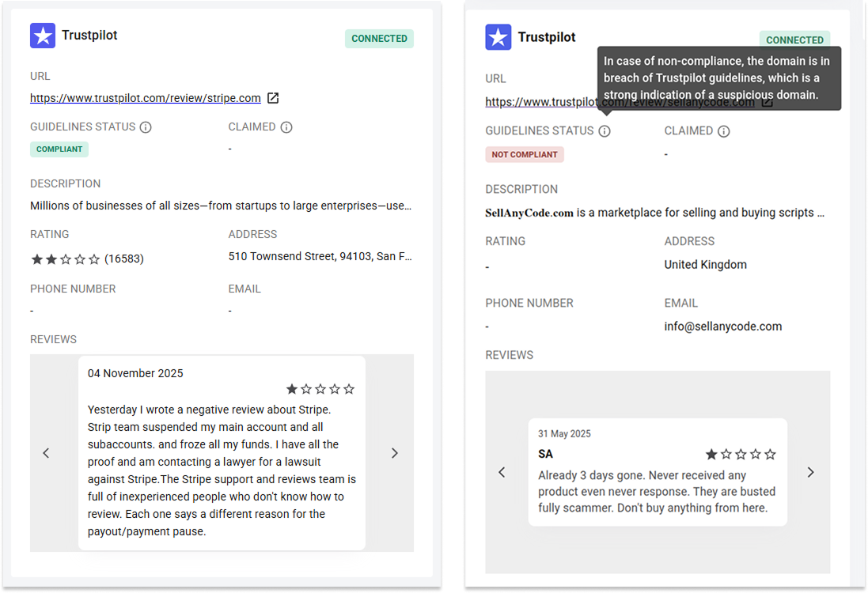Click the one-star rating in SA's review

(x=741, y=455)
